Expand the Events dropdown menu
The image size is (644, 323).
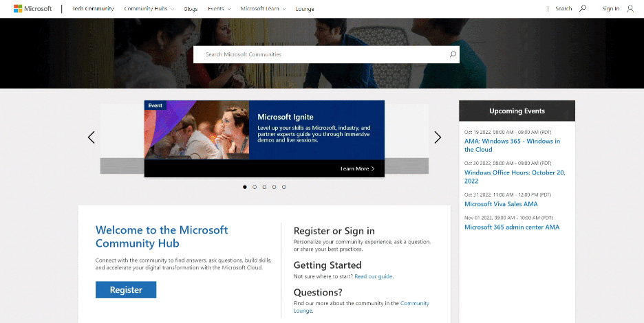coord(219,9)
